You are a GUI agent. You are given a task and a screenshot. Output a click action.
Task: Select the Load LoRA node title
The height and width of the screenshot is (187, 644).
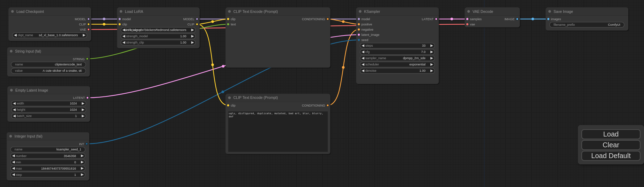[x=134, y=11]
